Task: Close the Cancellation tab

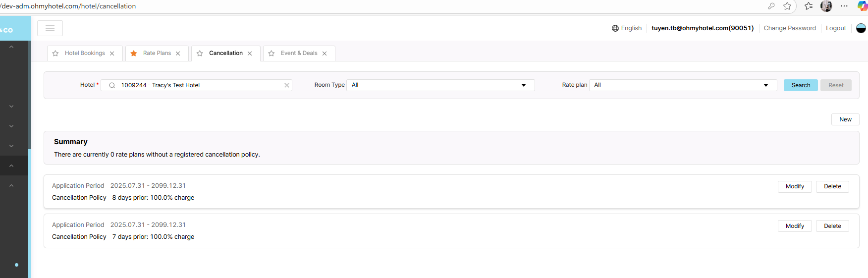Action: (x=250, y=54)
